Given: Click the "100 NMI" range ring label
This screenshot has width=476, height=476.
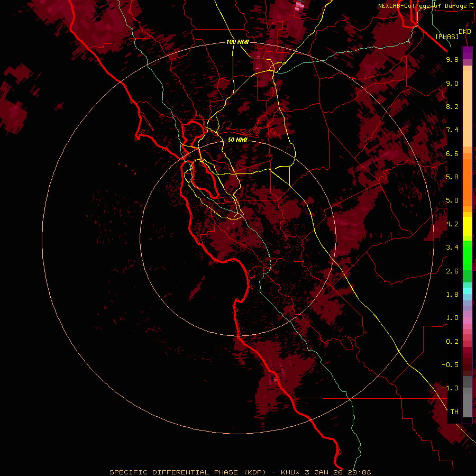Looking at the screenshot, I should tap(237, 42).
